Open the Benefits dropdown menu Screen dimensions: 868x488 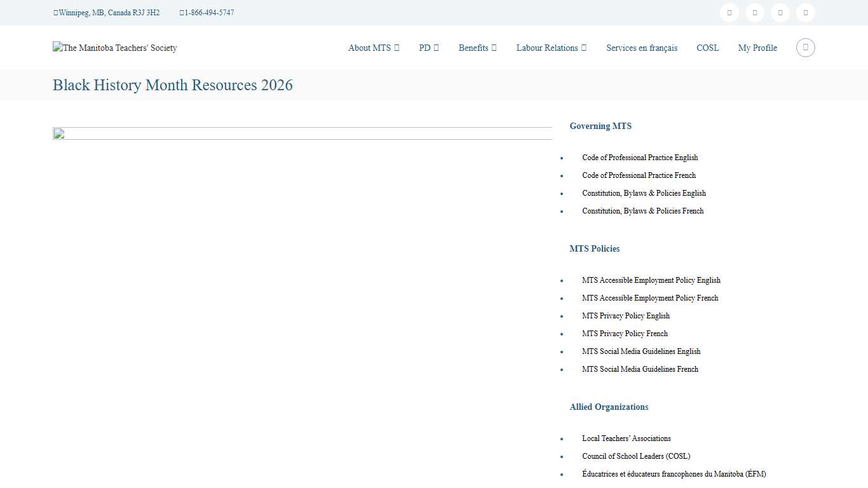pos(477,48)
